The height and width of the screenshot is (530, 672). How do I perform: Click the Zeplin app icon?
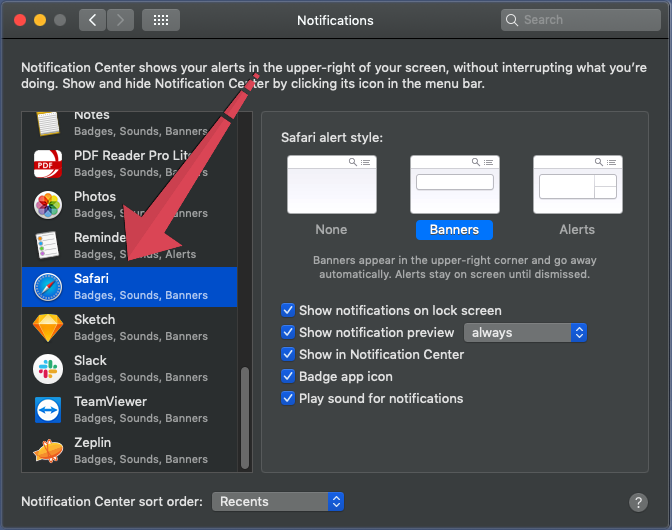coord(48,451)
